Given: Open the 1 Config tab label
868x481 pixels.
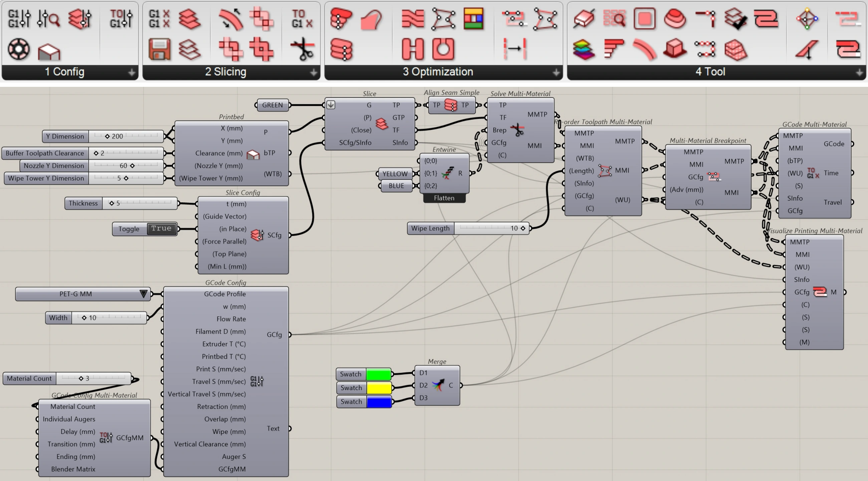Looking at the screenshot, I should pyautogui.click(x=65, y=72).
